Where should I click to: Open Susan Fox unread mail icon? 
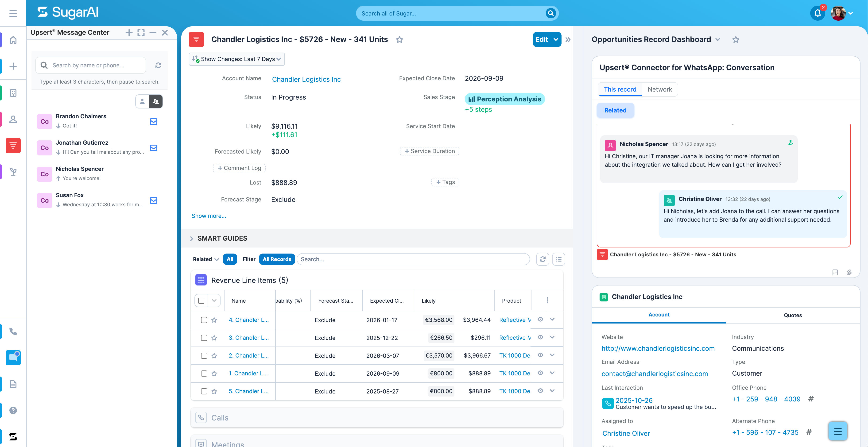(153, 200)
